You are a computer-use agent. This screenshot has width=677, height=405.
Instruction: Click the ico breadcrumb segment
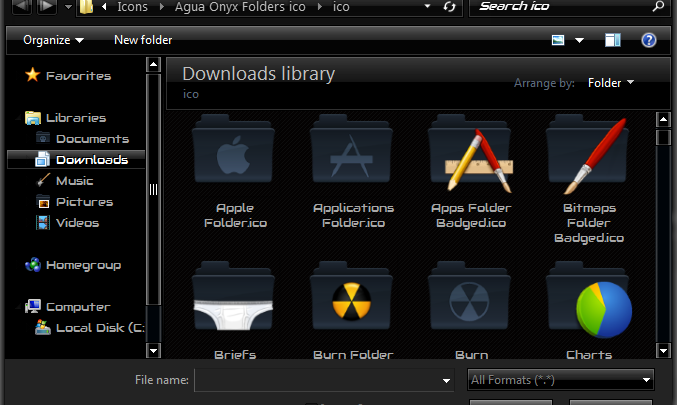341,7
